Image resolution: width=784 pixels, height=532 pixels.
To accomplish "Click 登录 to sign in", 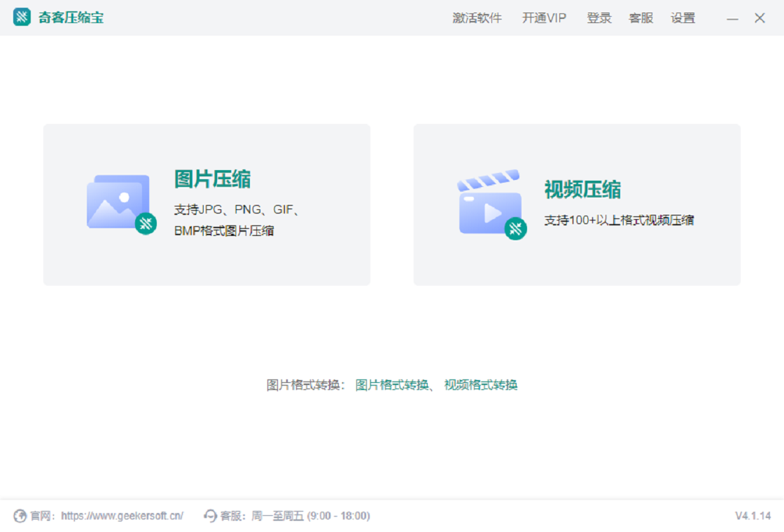I will click(x=599, y=18).
